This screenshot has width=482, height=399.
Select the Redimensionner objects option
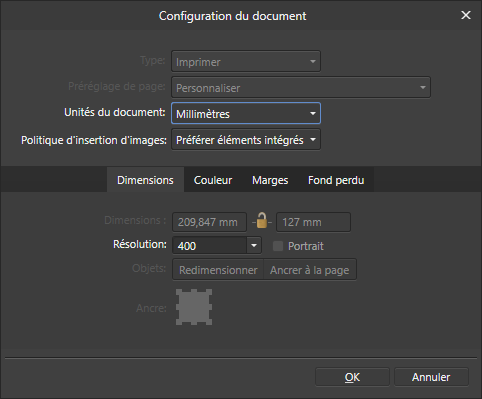tap(218, 270)
